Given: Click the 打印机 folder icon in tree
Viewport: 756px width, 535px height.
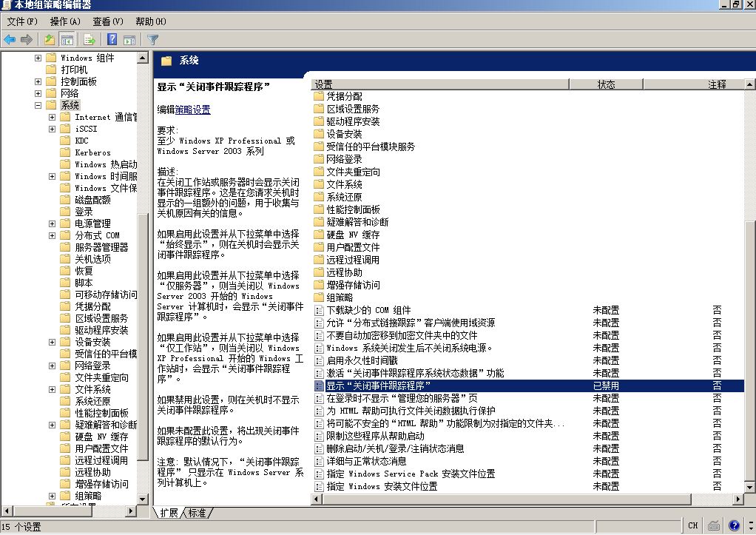Looking at the screenshot, I should (x=51, y=70).
